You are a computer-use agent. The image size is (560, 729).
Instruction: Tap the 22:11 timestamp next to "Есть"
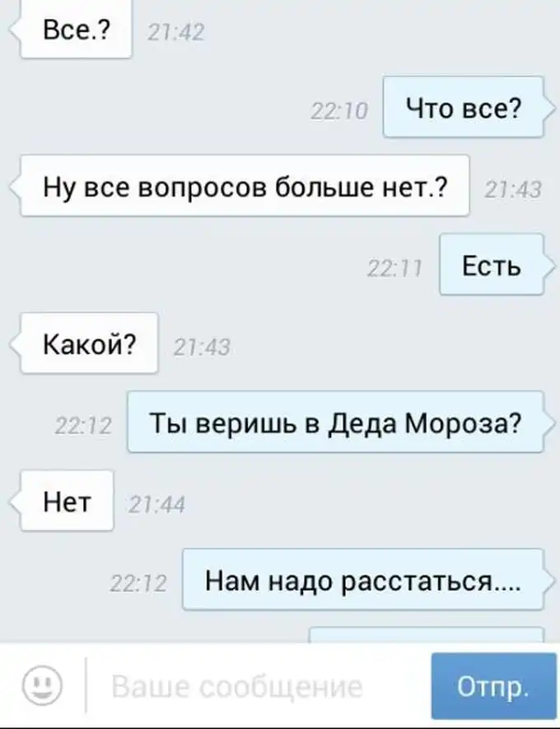(395, 269)
